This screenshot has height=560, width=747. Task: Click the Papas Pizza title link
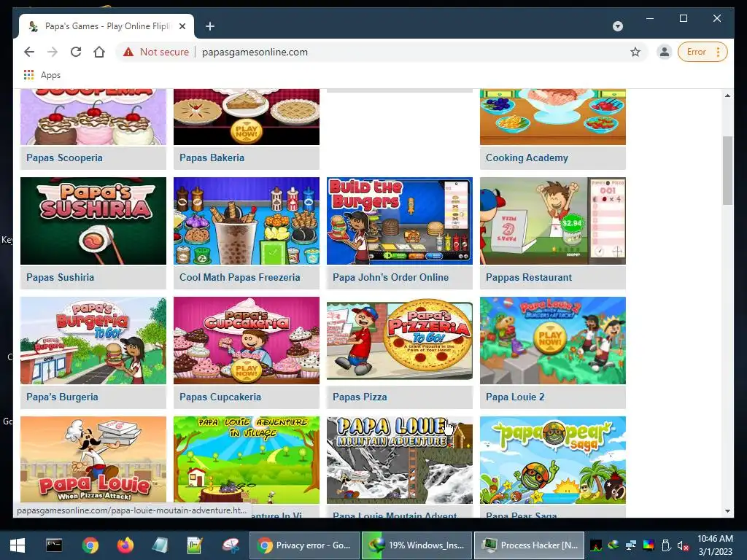(x=360, y=397)
